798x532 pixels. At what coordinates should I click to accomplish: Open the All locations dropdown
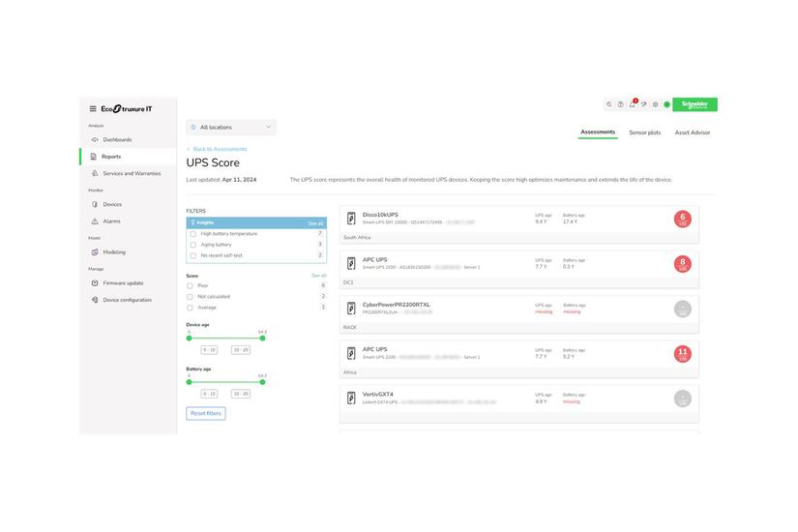point(231,127)
